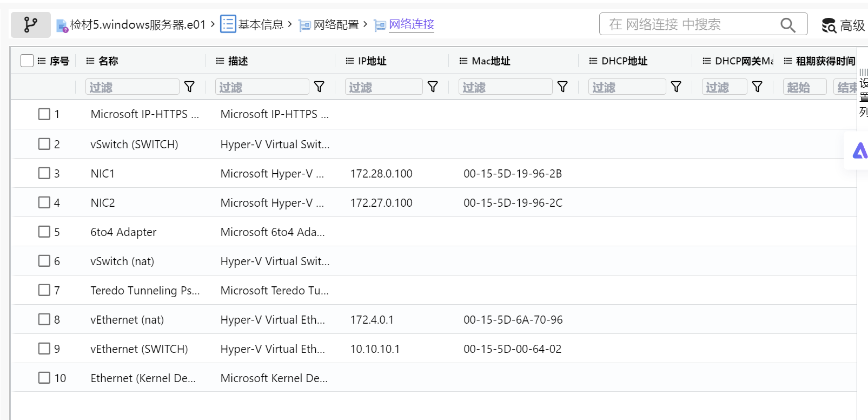Check row 6 vSwitch (nat) checkbox

click(x=44, y=261)
